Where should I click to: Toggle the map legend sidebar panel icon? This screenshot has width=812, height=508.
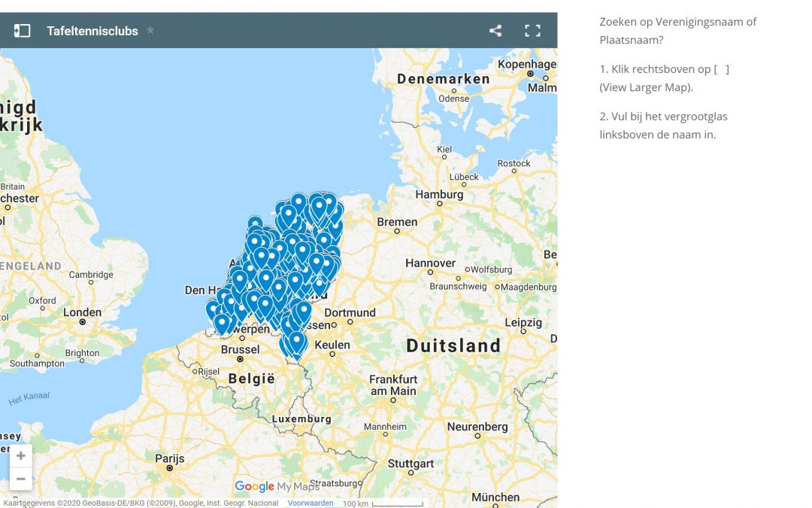(x=22, y=31)
